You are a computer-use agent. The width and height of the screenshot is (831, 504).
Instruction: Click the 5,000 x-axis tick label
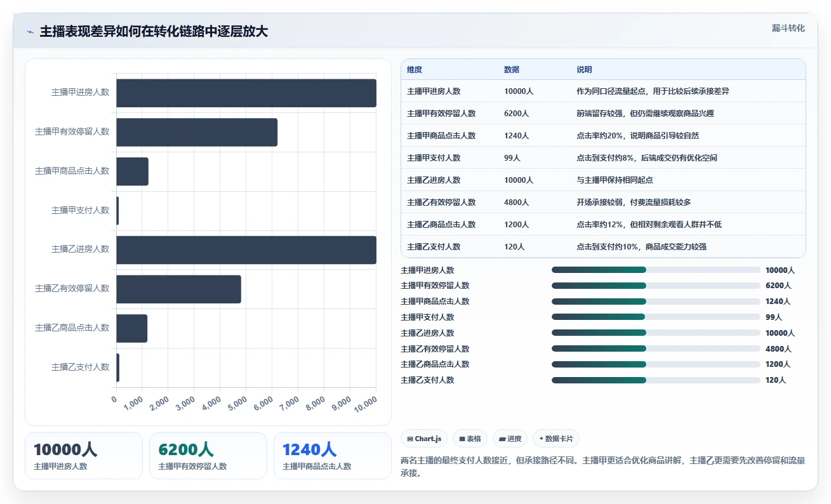click(237, 403)
